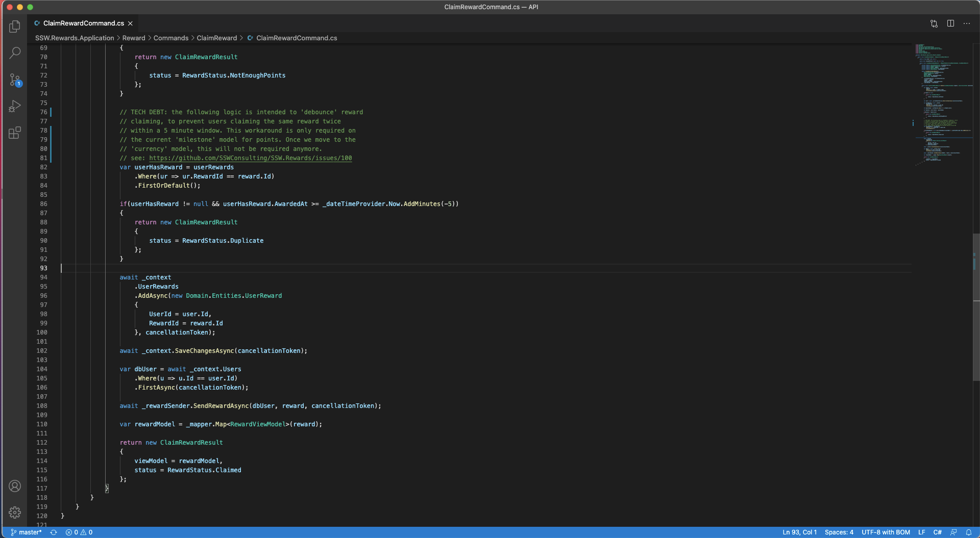Close the ClaimRewardCommand.cs tab
980x538 pixels.
131,23
